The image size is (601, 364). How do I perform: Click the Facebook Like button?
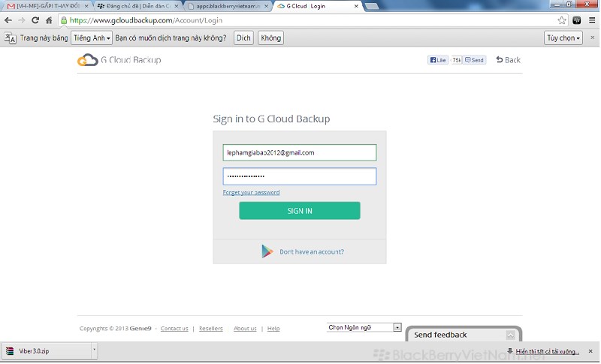(x=438, y=60)
